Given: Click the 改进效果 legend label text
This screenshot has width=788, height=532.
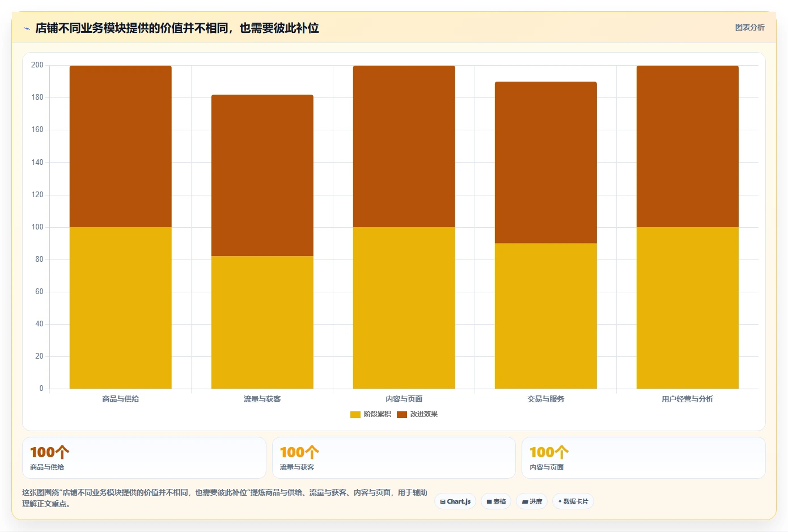Looking at the screenshot, I should 424,414.
